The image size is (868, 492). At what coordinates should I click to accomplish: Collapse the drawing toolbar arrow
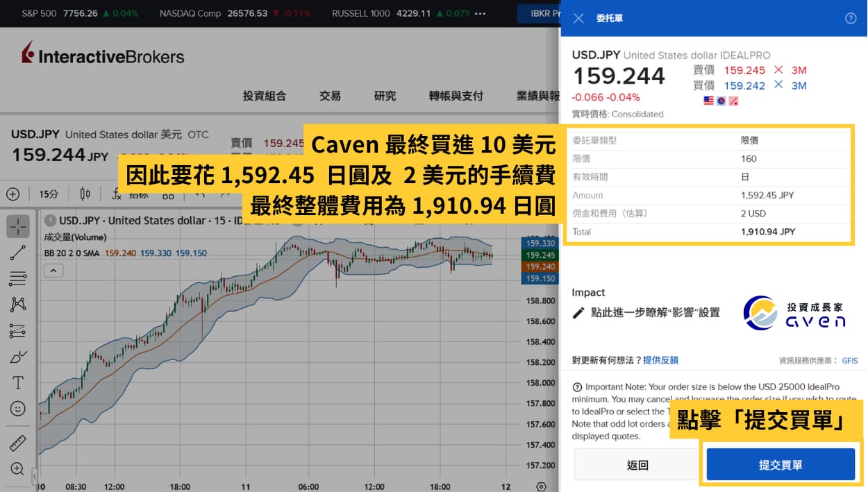coord(35,477)
